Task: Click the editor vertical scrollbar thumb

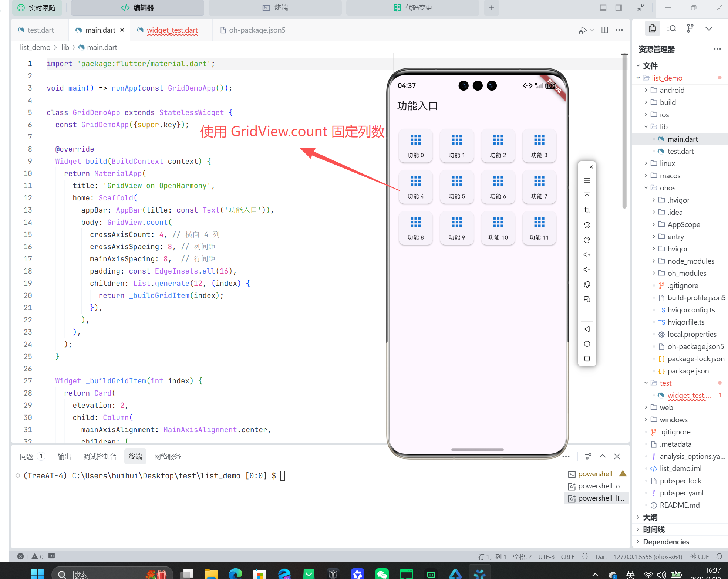Action: (x=624, y=131)
